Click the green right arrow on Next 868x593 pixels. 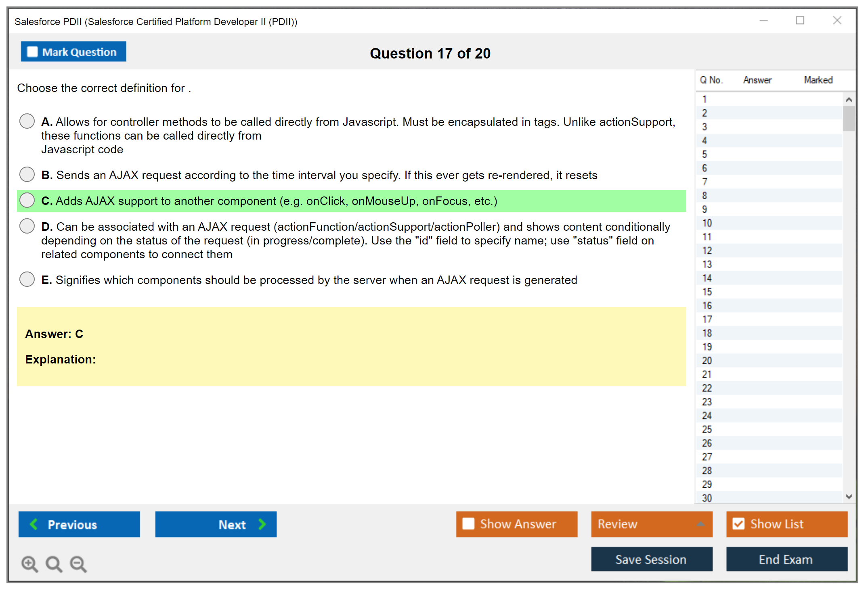(x=262, y=524)
